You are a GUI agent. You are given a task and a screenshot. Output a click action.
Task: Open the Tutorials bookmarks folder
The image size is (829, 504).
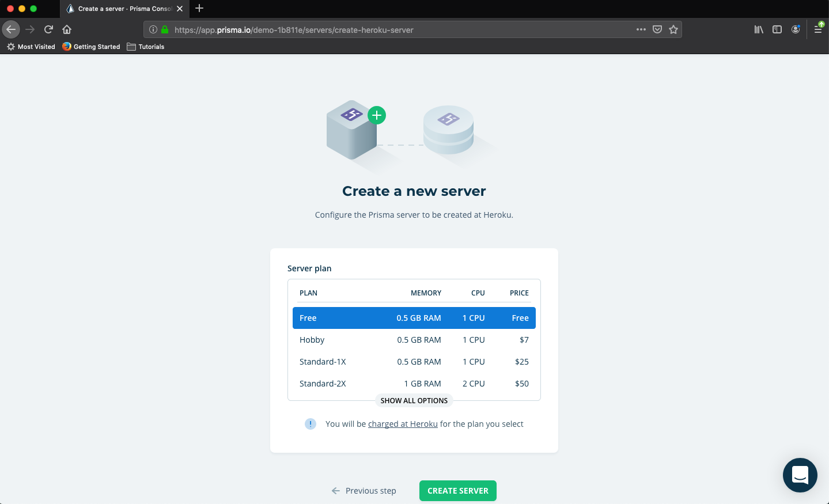[x=146, y=47]
